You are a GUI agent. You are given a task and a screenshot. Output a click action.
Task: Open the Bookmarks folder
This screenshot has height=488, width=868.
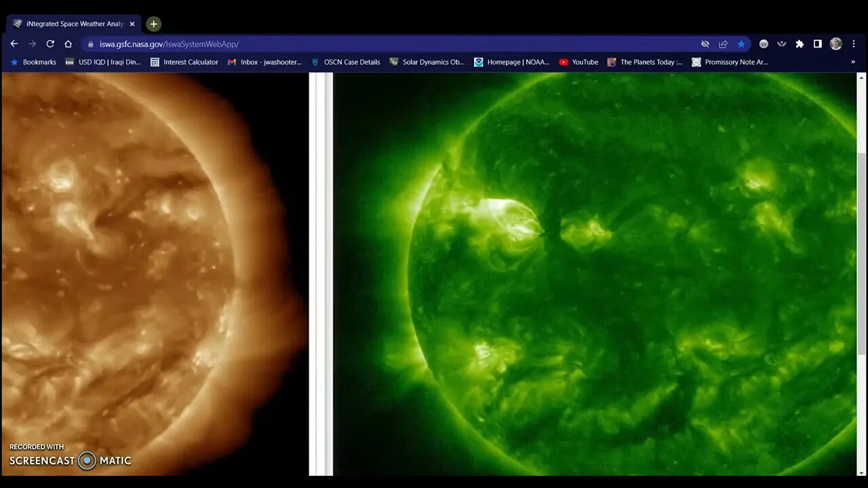click(x=33, y=62)
